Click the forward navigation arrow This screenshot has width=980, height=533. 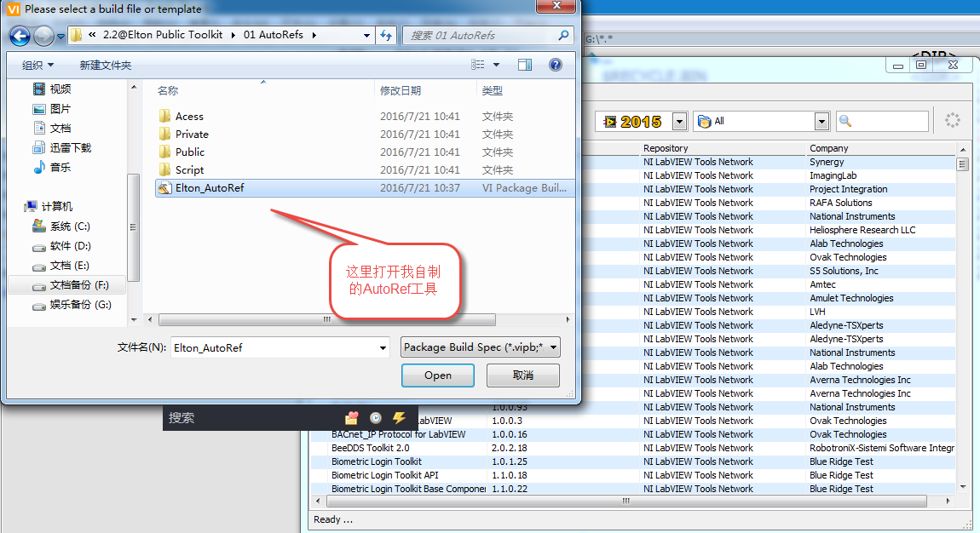(43, 37)
